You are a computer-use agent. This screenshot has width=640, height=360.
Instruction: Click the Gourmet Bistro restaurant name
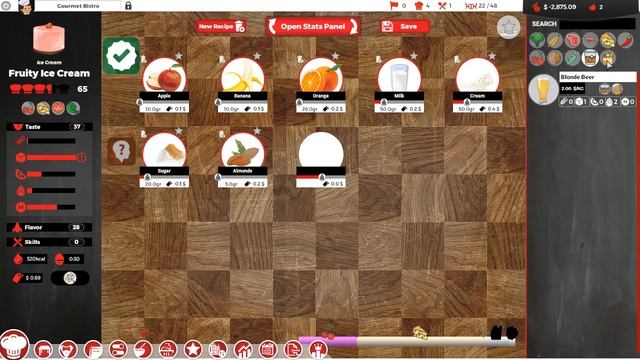(x=78, y=6)
